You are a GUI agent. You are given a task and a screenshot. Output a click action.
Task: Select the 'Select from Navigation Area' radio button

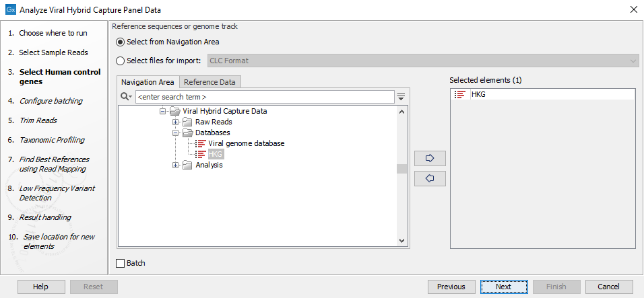point(121,42)
